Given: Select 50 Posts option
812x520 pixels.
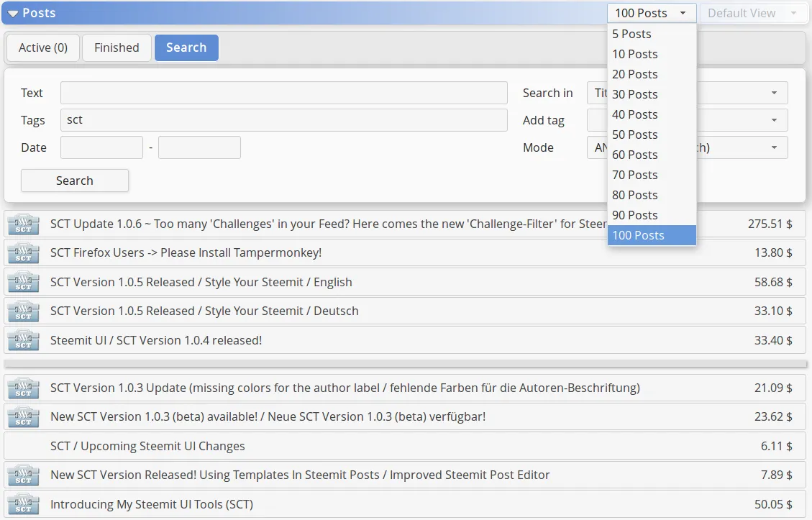Looking at the screenshot, I should pyautogui.click(x=652, y=134).
